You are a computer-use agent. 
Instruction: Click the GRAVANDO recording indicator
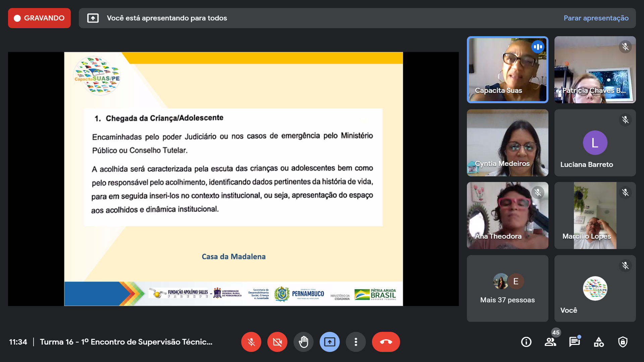(39, 18)
